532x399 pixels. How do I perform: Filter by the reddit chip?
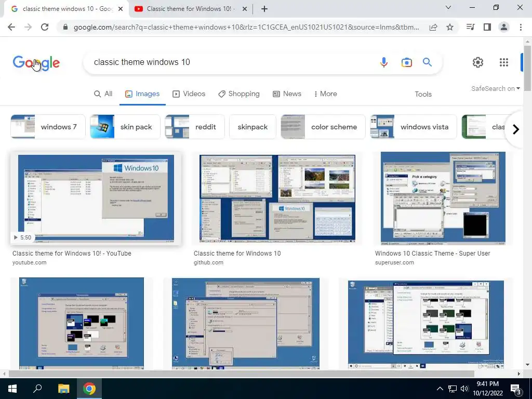pos(195,127)
